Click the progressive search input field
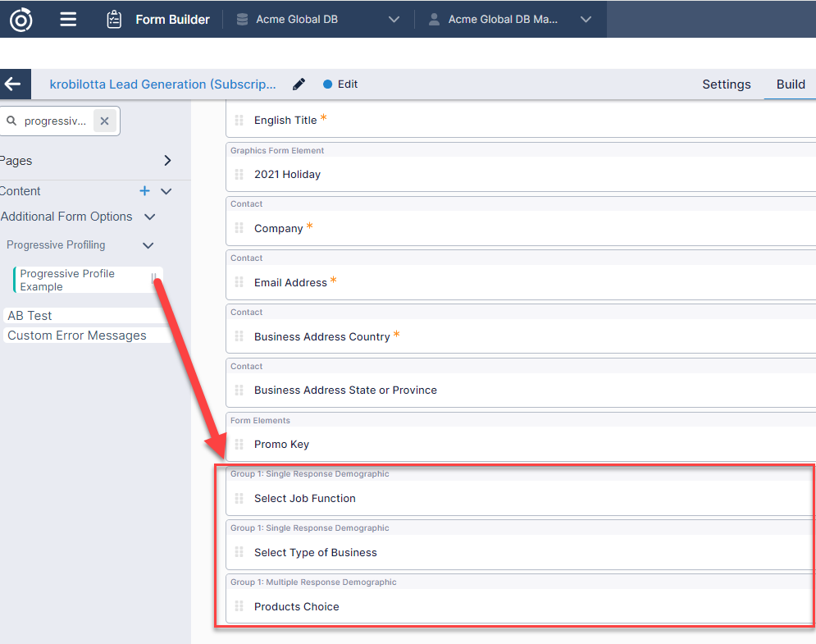 coord(55,121)
